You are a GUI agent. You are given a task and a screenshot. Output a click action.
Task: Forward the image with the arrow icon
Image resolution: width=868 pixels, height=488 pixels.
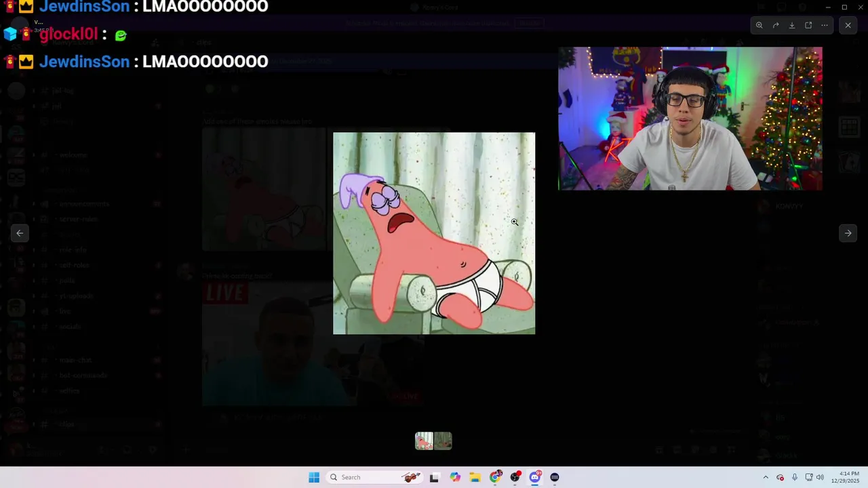(x=776, y=25)
